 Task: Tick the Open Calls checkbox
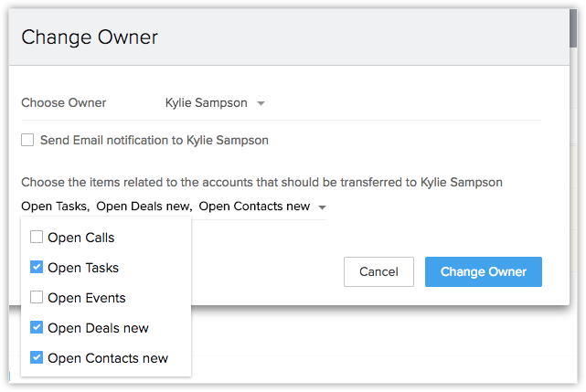[37, 238]
